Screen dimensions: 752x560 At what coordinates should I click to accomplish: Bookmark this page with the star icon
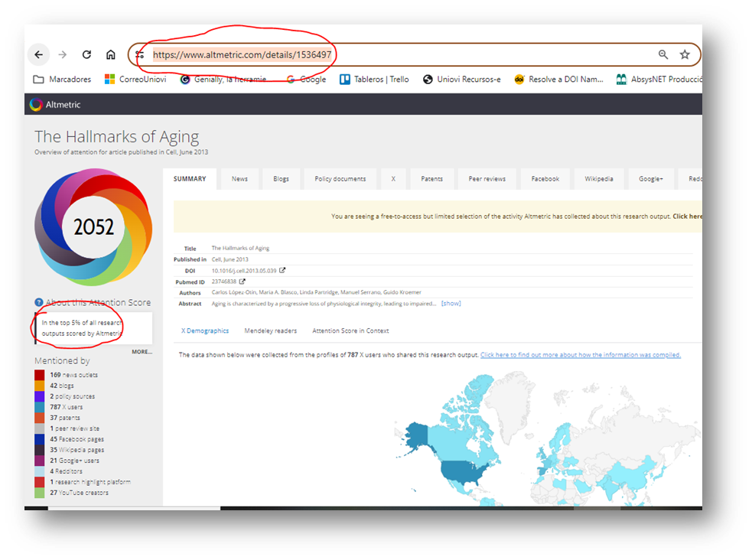[685, 55]
